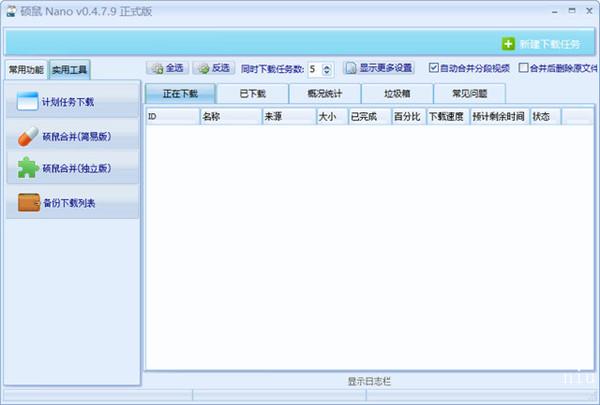
Task: Minimize the 硕鼠 Nano window
Action: pyautogui.click(x=555, y=11)
